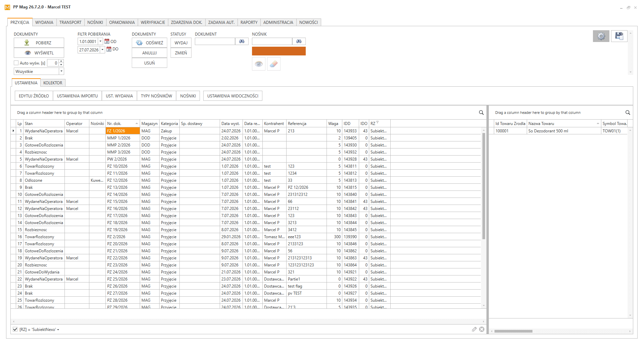
Task: Search for a document with the binoculars icon
Action: pyautogui.click(x=242, y=41)
